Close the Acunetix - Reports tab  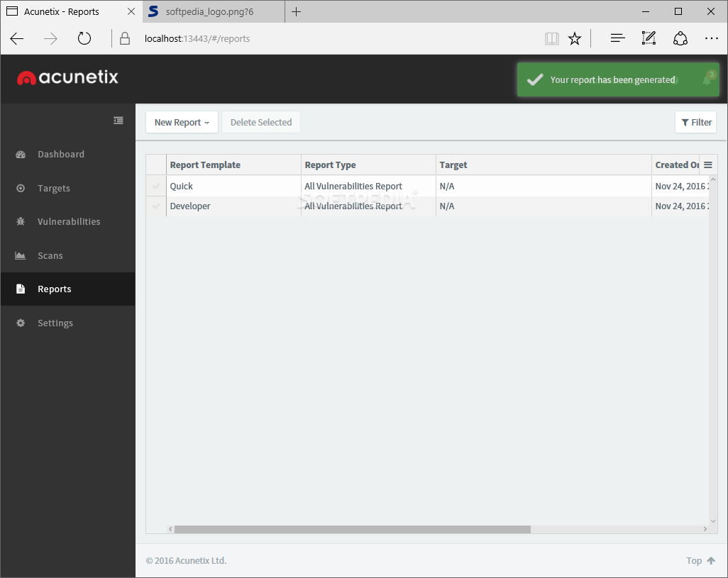pos(131,11)
